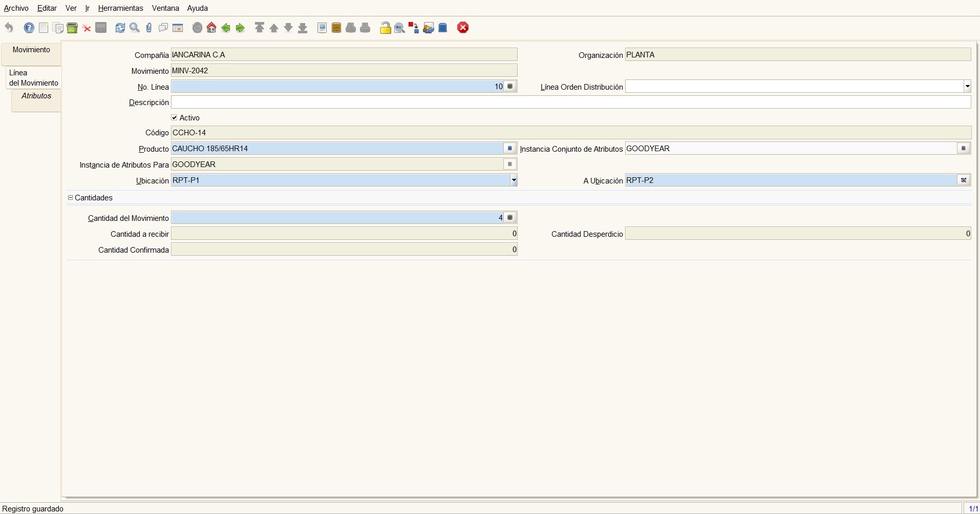Expand the Línea Orden Distribución dropdown
The image size is (980, 514).
pyautogui.click(x=967, y=87)
